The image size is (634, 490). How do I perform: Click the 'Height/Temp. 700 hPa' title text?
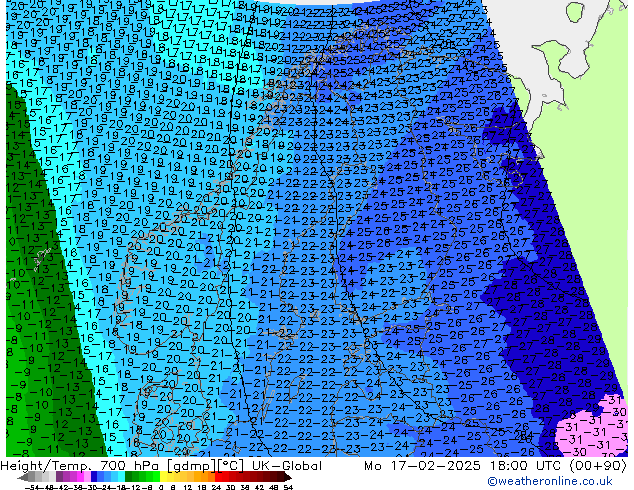click(80, 466)
